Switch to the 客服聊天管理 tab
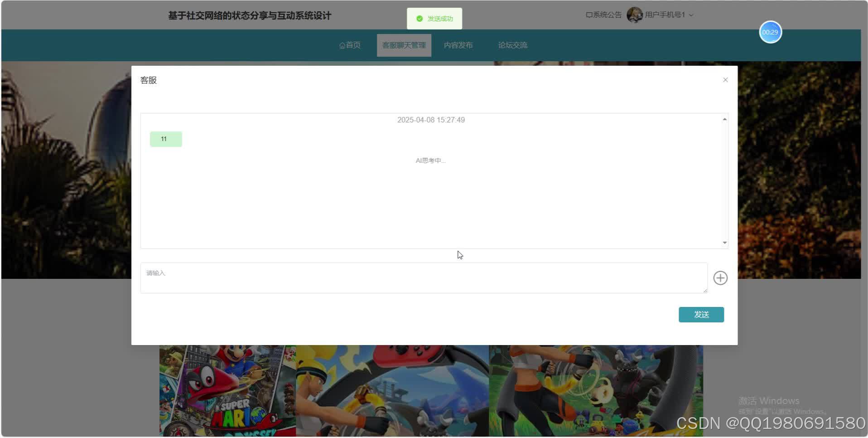Viewport: 868px width, 438px height. 404,44
